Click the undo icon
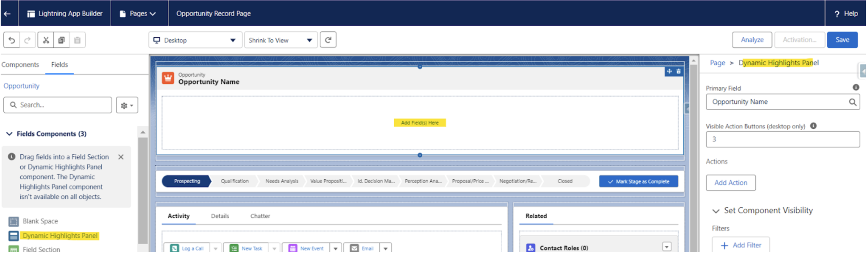This screenshot has height=267, width=868. tap(12, 40)
